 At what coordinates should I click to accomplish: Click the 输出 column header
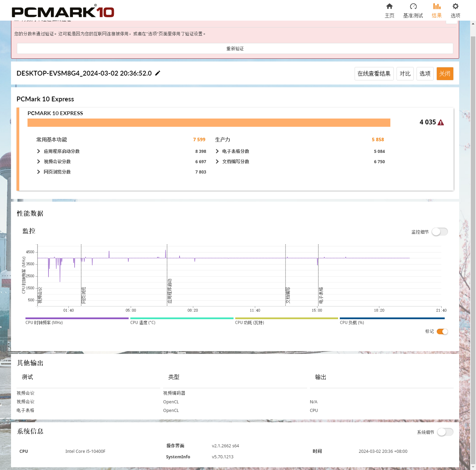coord(321,377)
